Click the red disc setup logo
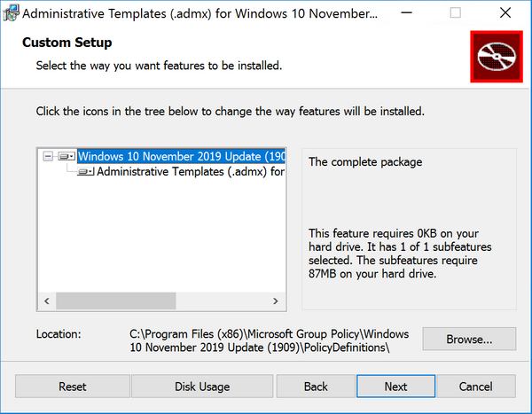 pos(495,57)
